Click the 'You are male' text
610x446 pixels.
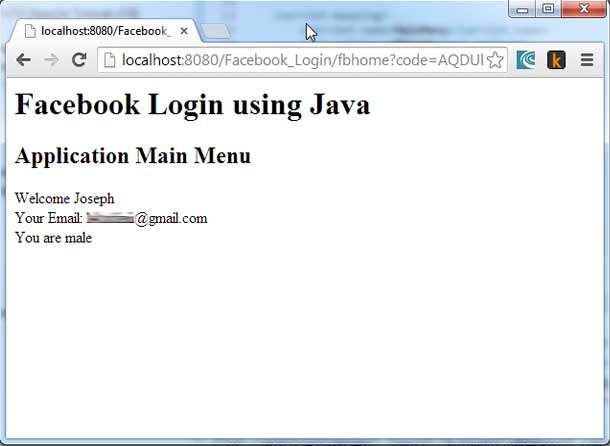(x=53, y=238)
